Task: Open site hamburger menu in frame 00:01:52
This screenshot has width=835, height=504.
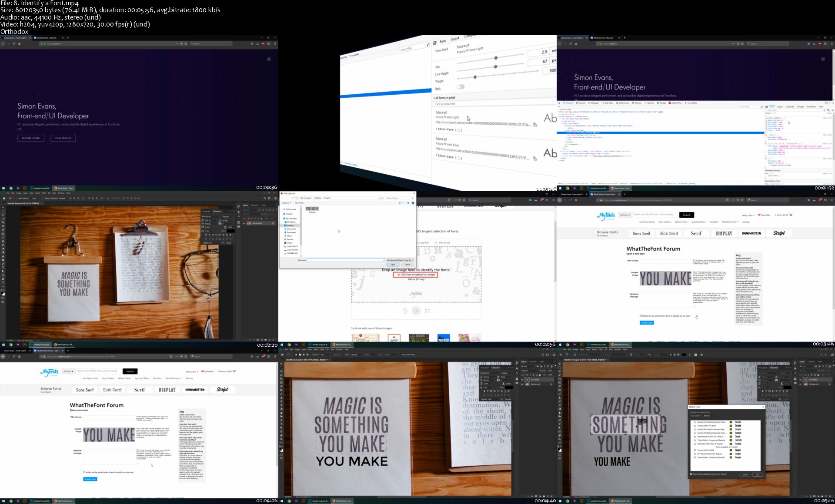Action: [x=823, y=59]
